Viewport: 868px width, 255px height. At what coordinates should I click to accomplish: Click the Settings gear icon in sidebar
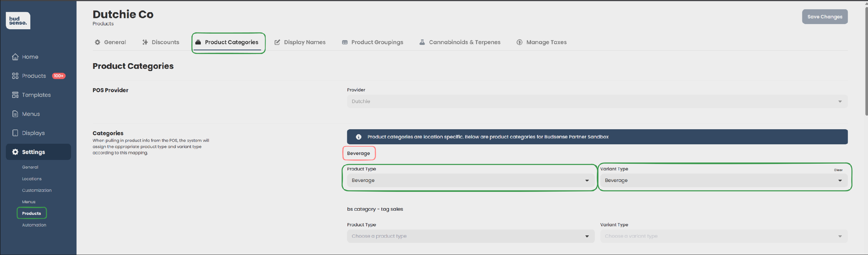click(15, 152)
